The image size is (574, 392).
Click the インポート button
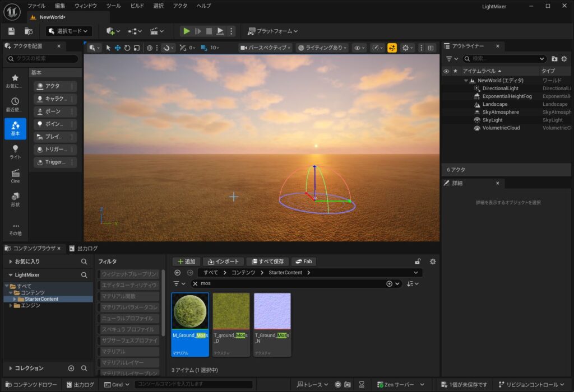point(223,262)
